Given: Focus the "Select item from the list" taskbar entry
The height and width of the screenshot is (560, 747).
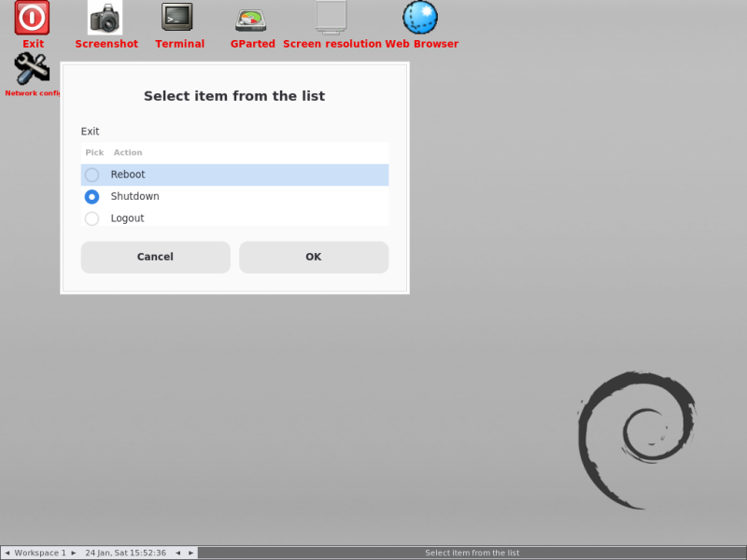Looking at the screenshot, I should (x=472, y=553).
